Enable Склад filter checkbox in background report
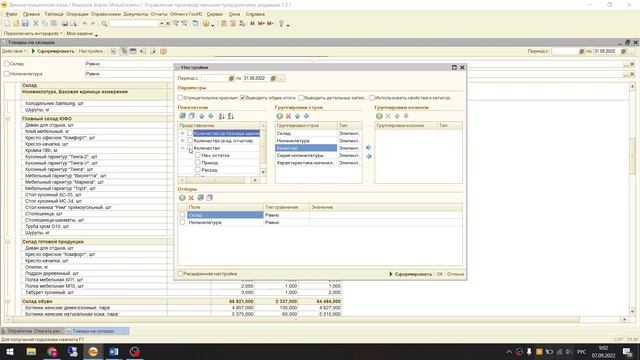The width and height of the screenshot is (640, 360). tap(7, 64)
